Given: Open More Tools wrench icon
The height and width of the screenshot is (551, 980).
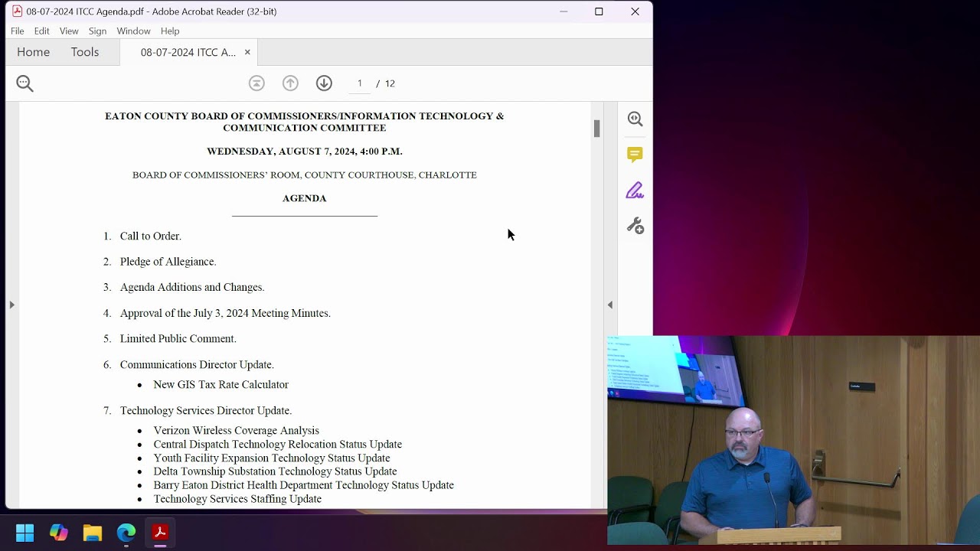Looking at the screenshot, I should [x=635, y=226].
